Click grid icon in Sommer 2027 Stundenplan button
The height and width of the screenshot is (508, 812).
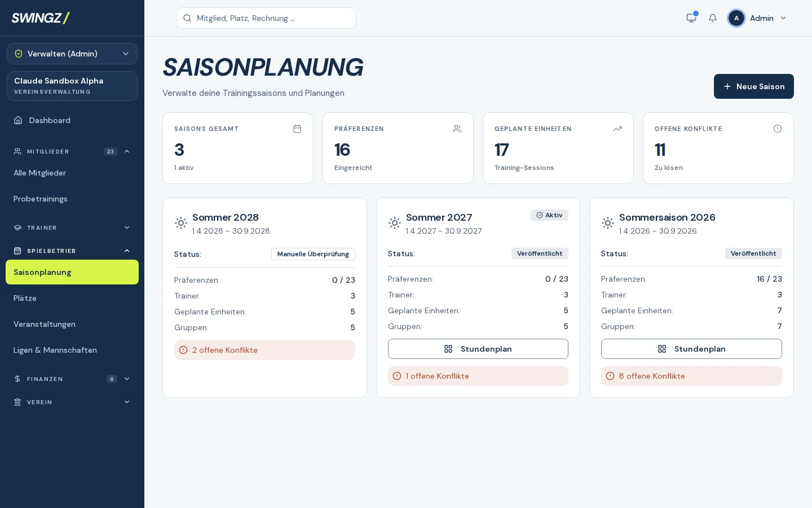click(448, 349)
